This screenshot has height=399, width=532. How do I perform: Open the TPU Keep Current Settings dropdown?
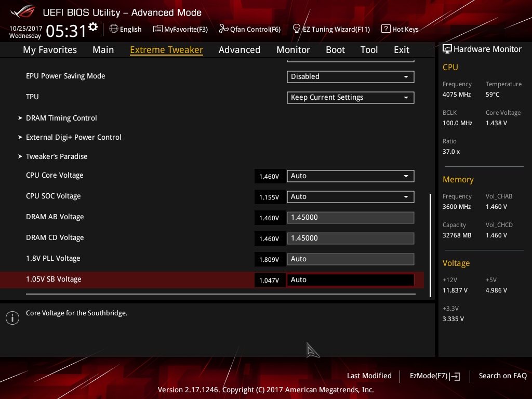(x=351, y=98)
